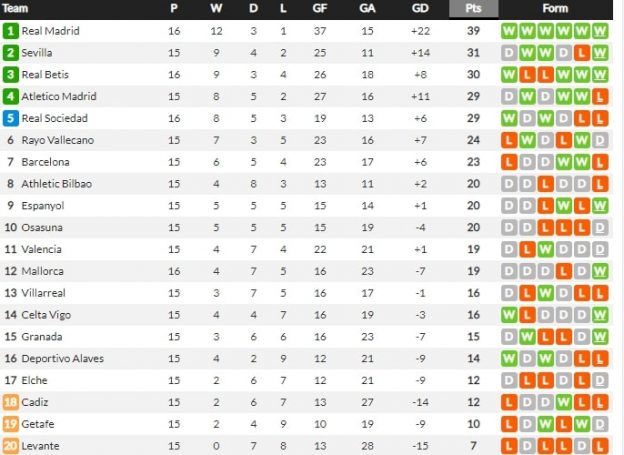The width and height of the screenshot is (624, 455).
Task: Sort table by GD column header
Action: click(420, 8)
